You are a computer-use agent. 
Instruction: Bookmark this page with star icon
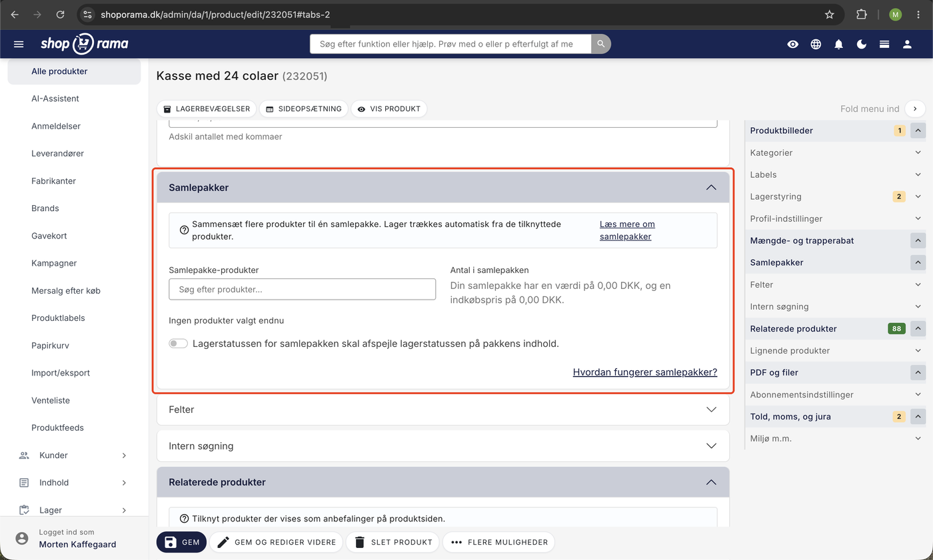tap(830, 14)
